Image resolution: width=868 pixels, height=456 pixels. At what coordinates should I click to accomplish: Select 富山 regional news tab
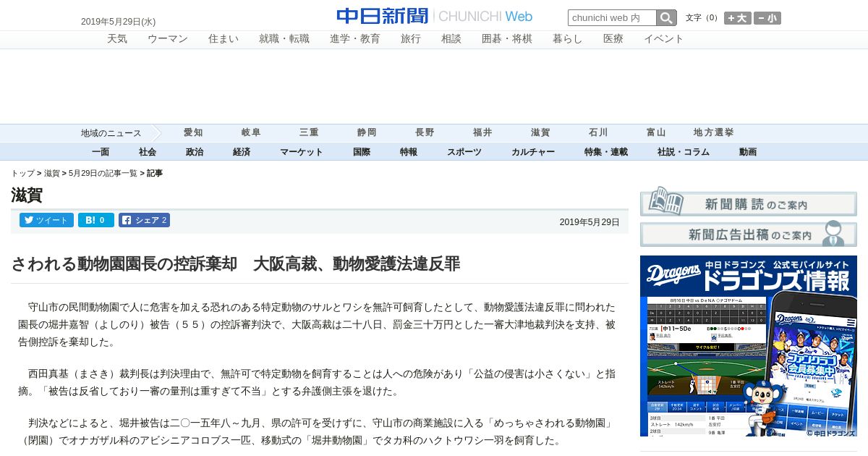click(x=656, y=132)
